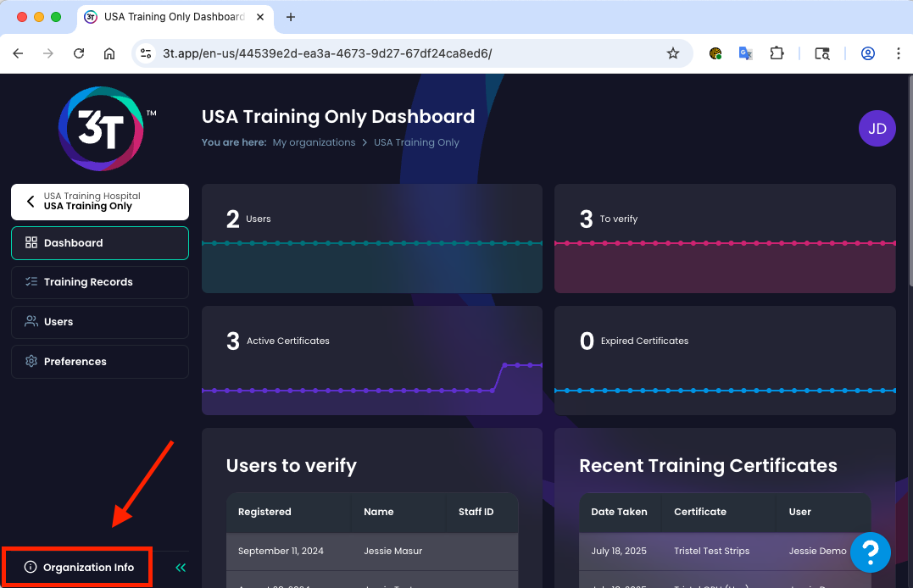
Task: Click the browser home icon
Action: click(109, 53)
